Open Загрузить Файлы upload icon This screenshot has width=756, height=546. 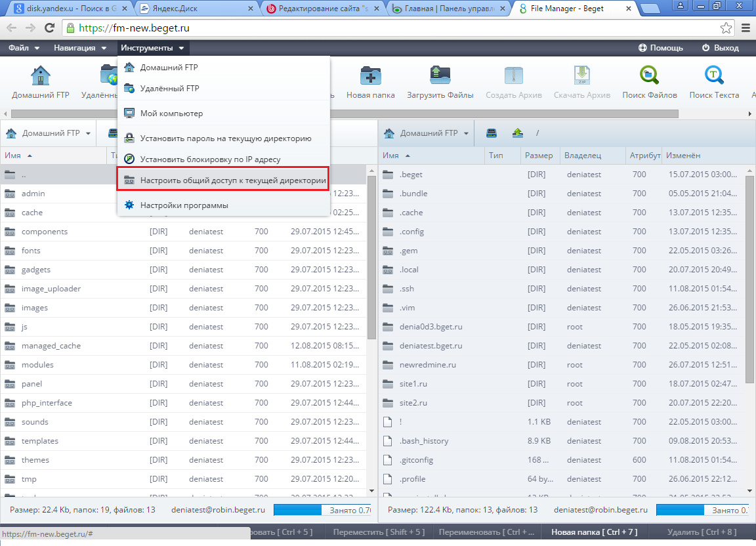coord(440,75)
